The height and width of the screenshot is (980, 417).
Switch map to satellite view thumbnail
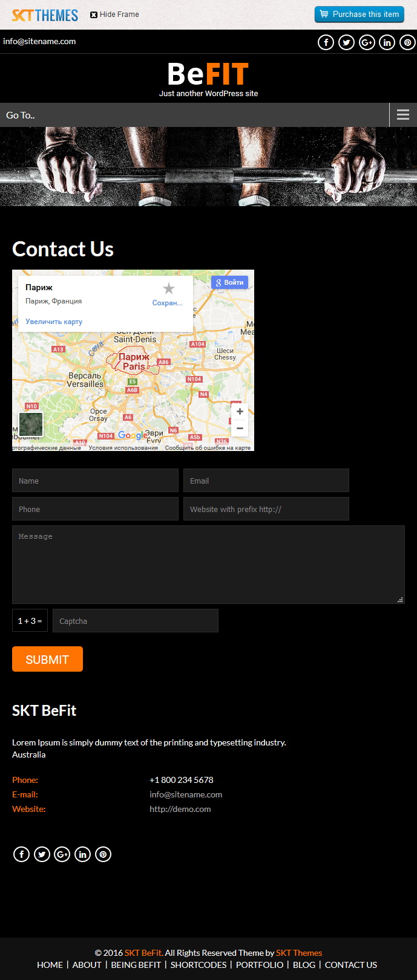(x=30, y=424)
